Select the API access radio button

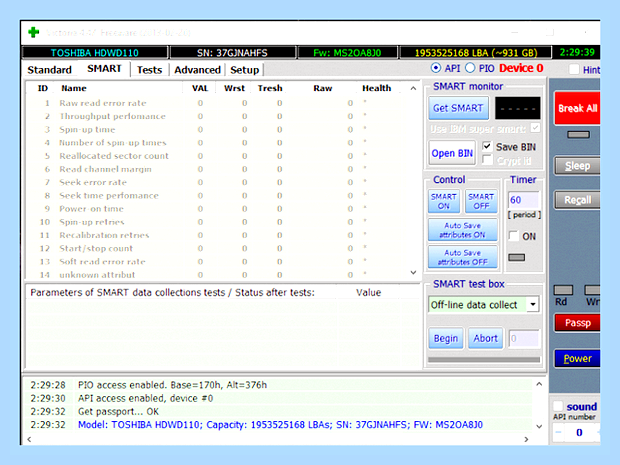[435, 68]
